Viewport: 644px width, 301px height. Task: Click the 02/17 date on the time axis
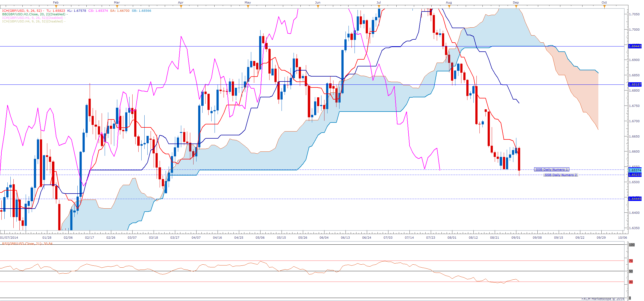89,238
